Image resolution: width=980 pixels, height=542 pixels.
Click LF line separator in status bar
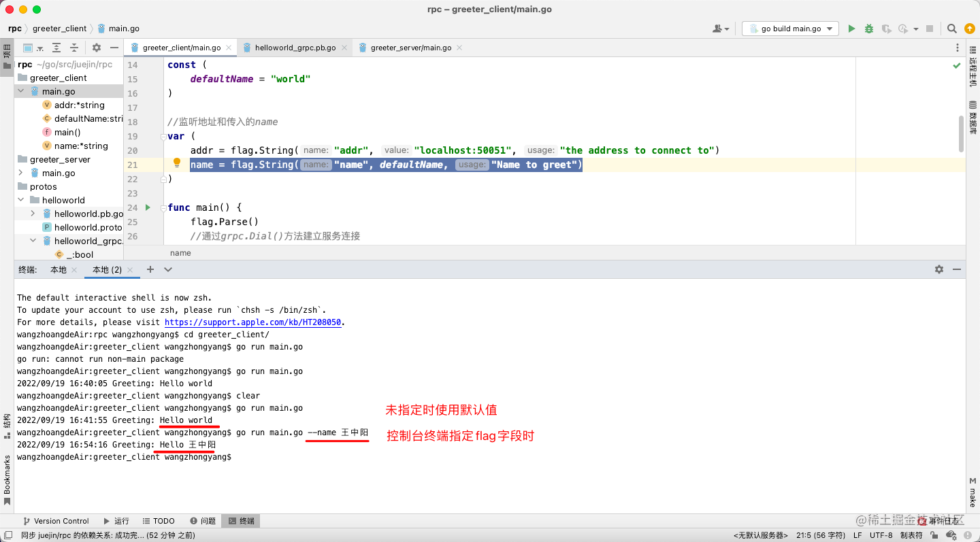[857, 535]
